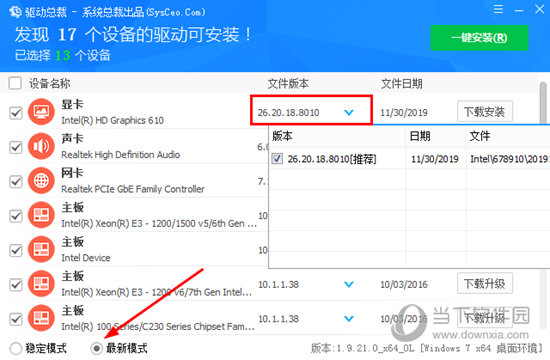
Task: Uncheck 100 Series/C230 Chipset checkbox
Action: 16,319
